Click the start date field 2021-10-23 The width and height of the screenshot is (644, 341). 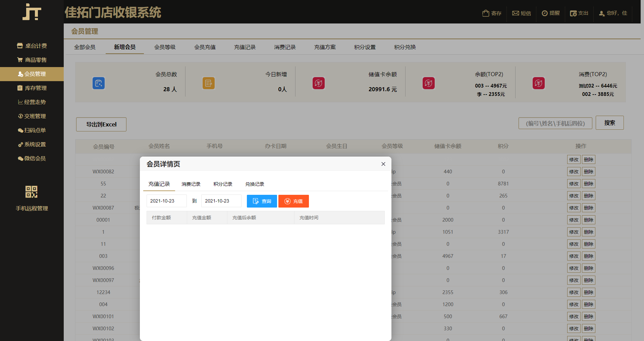pyautogui.click(x=166, y=201)
